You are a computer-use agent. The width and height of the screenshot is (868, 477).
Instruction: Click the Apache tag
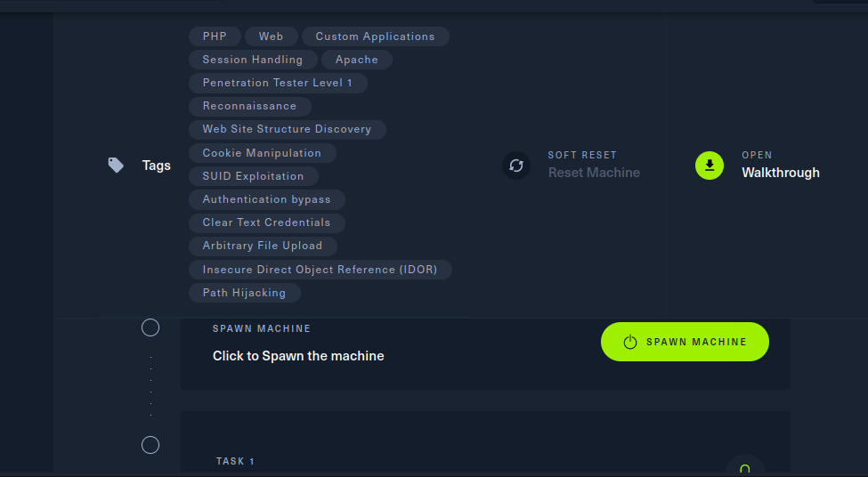click(x=356, y=60)
